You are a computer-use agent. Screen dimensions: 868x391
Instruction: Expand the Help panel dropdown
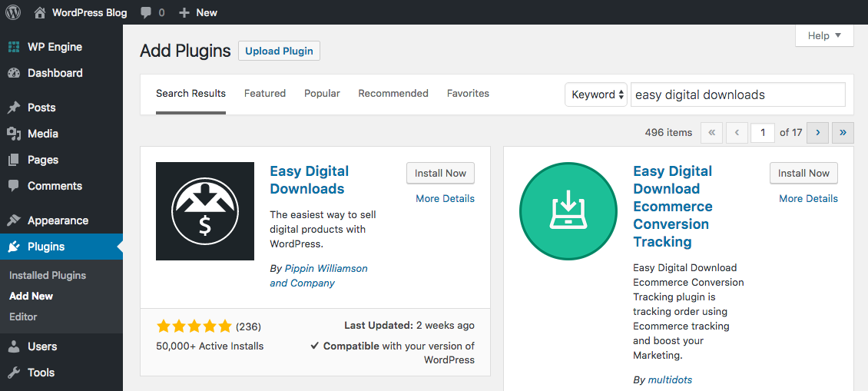point(824,35)
